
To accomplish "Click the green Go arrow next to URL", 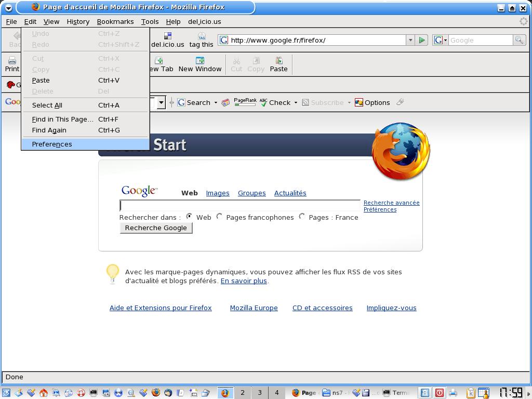I will (x=422, y=40).
